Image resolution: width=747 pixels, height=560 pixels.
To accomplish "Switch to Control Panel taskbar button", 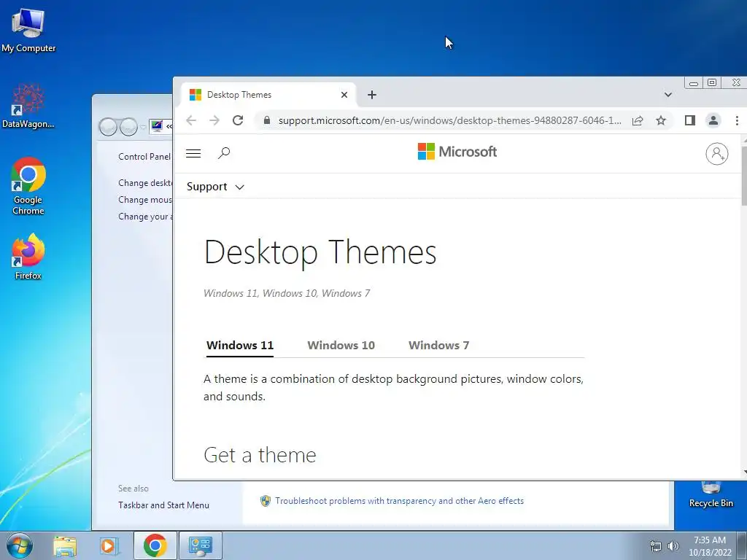I will (200, 545).
